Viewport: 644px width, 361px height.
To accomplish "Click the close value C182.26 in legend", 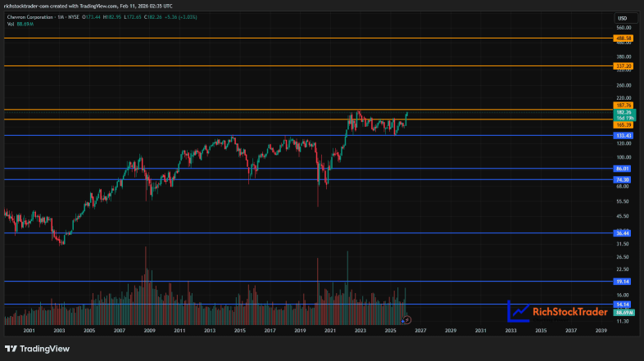I will [x=152, y=17].
